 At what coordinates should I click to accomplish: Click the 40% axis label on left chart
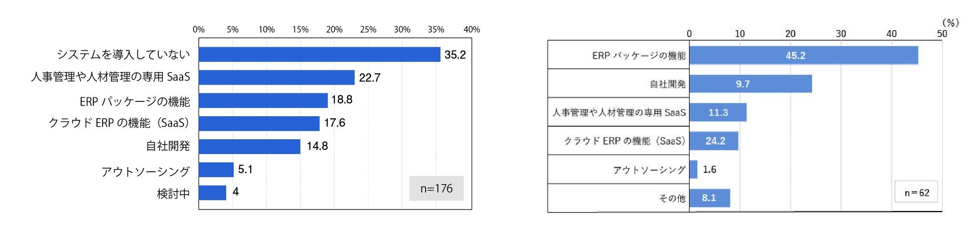[472, 30]
